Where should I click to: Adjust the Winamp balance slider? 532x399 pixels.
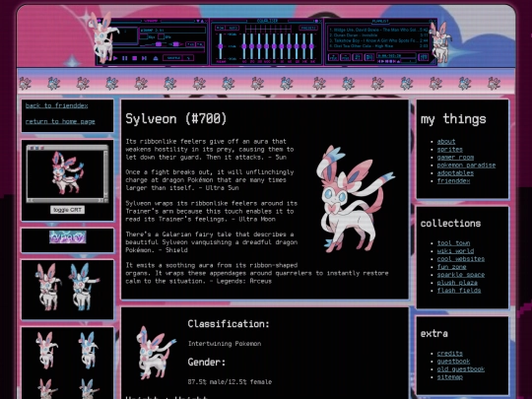click(175, 44)
